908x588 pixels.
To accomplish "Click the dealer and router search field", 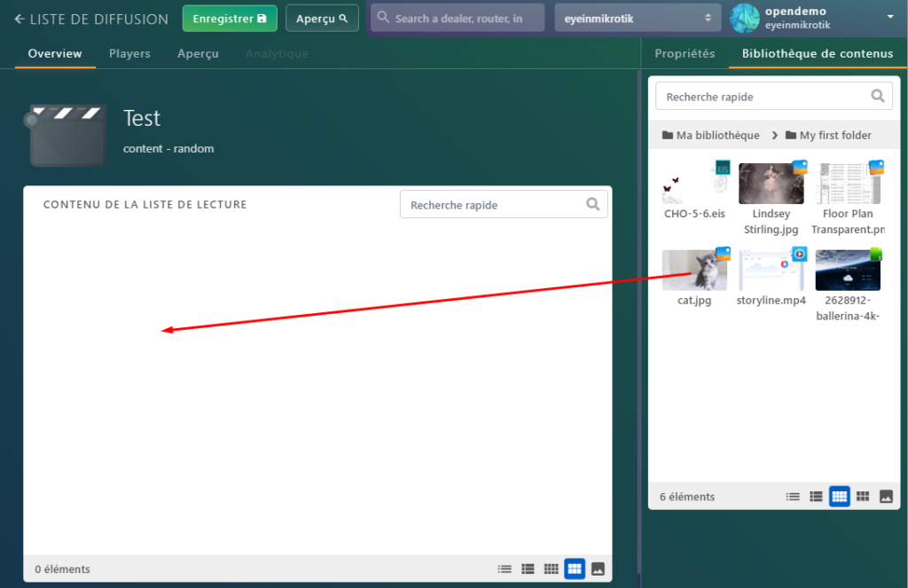I will (x=457, y=19).
